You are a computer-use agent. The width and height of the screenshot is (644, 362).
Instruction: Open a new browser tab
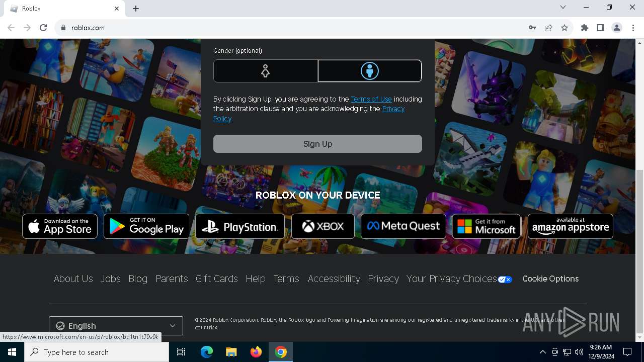tap(136, 9)
